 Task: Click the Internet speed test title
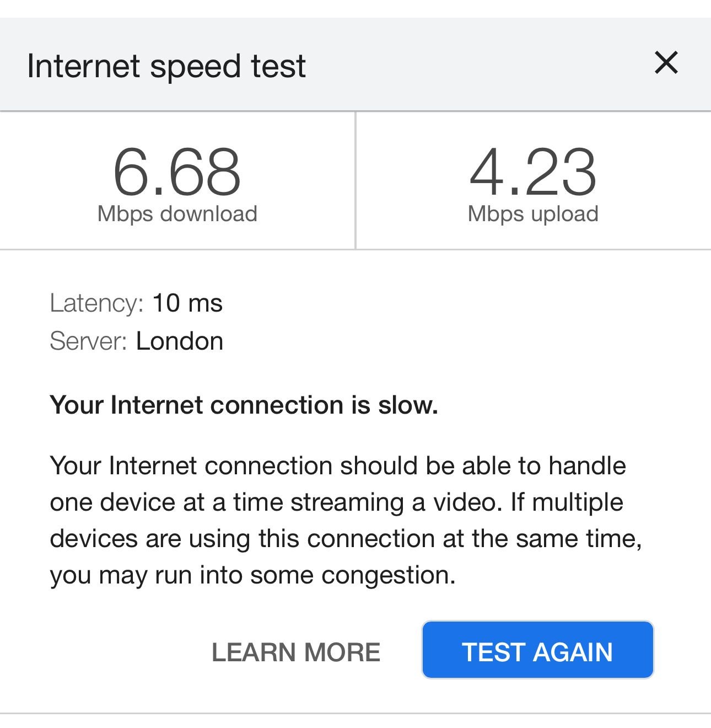point(166,66)
